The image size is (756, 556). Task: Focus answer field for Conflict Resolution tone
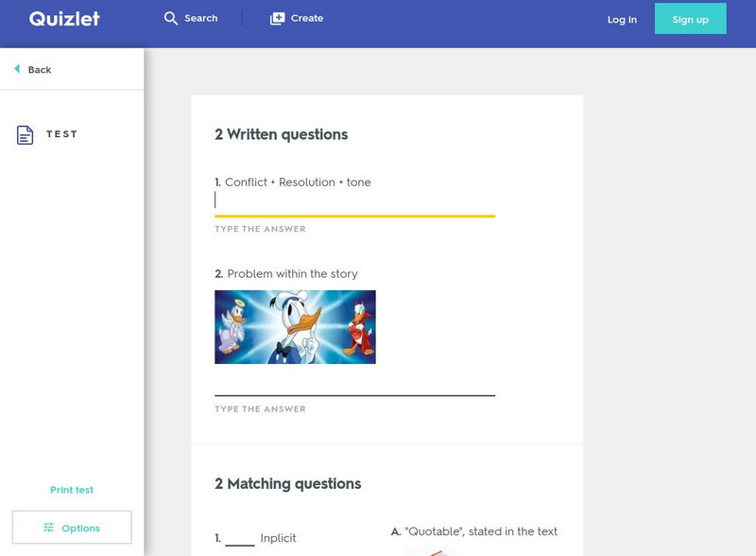point(355,202)
